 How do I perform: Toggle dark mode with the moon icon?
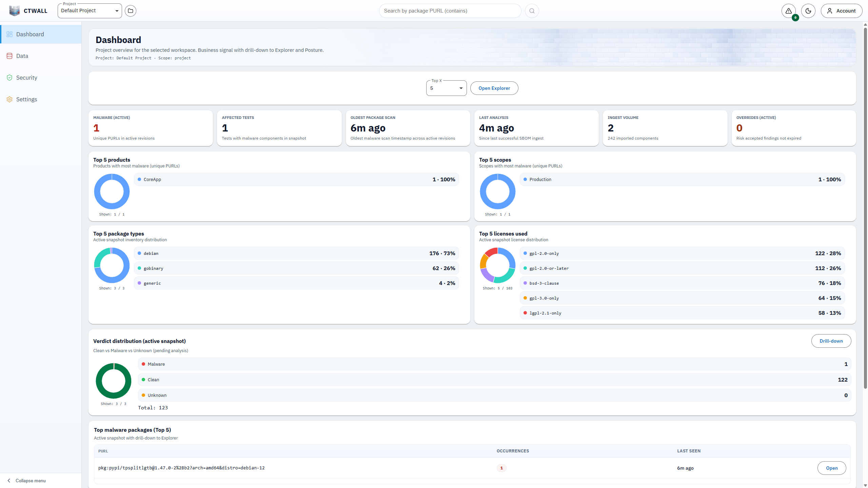click(x=808, y=11)
